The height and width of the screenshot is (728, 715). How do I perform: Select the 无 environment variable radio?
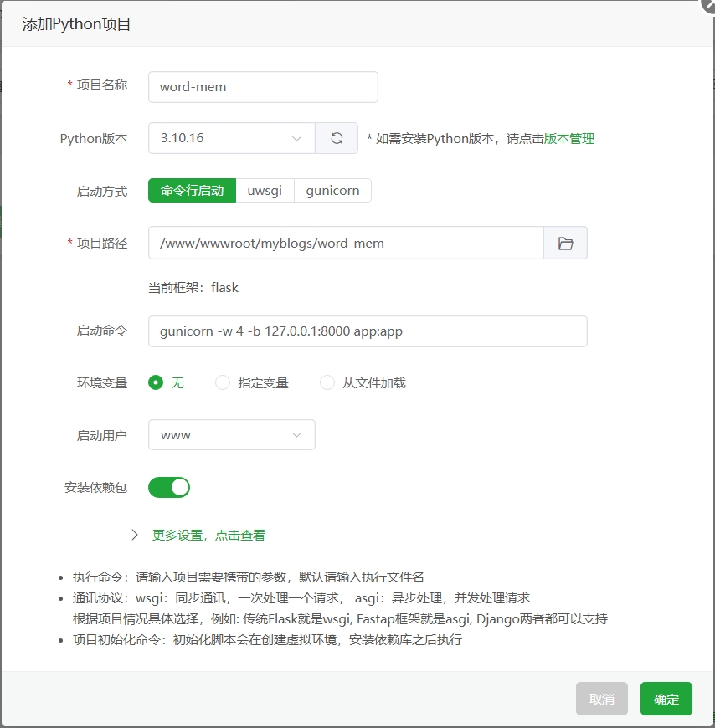click(x=156, y=382)
